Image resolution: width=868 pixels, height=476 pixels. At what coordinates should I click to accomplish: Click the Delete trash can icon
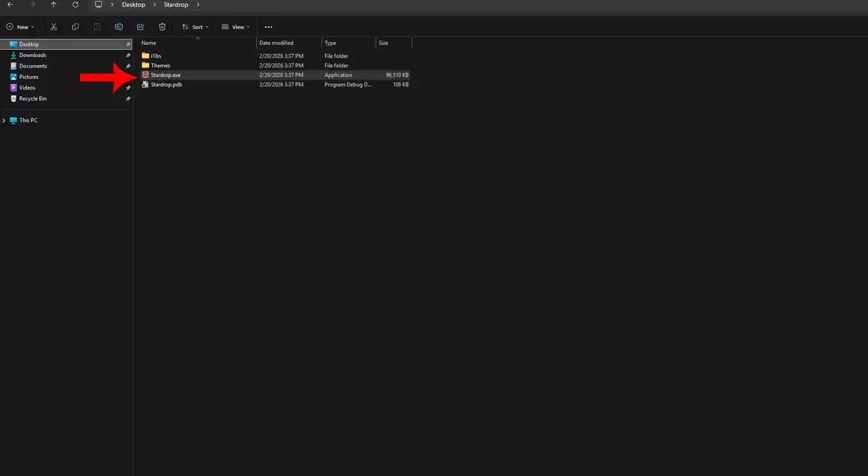163,27
